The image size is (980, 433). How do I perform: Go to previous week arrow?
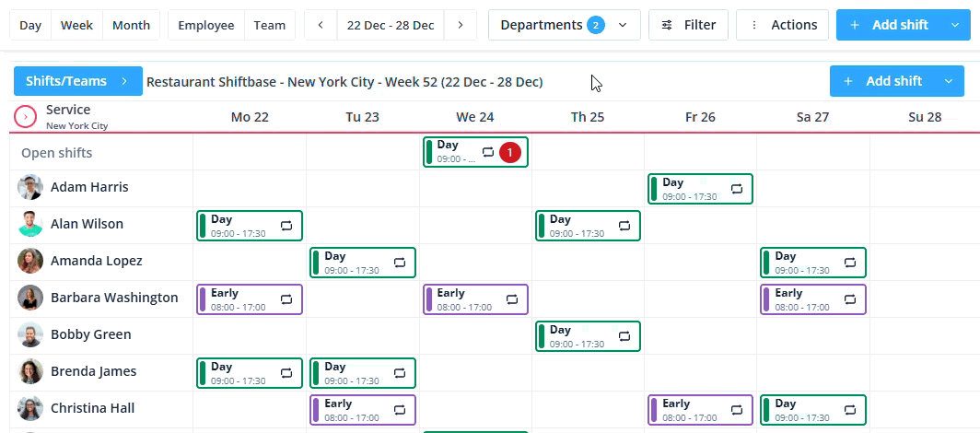point(321,25)
